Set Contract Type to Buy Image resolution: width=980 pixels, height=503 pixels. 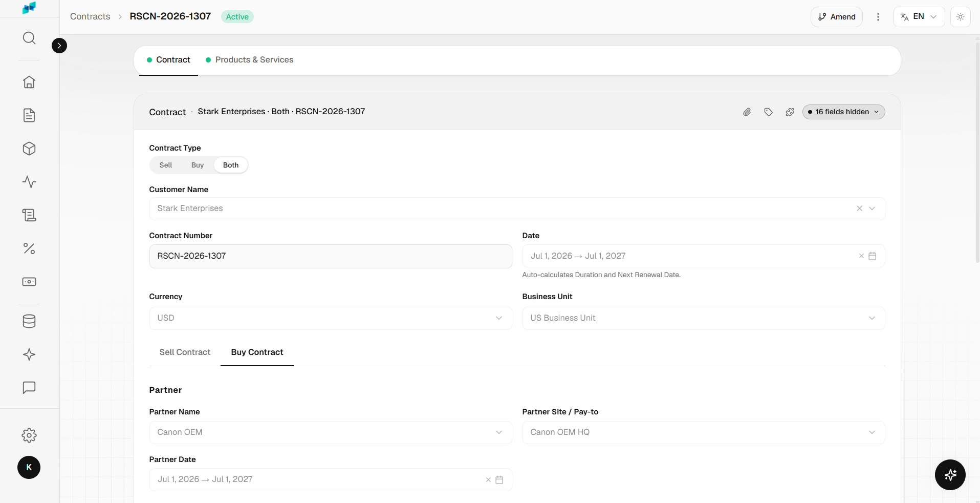(x=198, y=165)
